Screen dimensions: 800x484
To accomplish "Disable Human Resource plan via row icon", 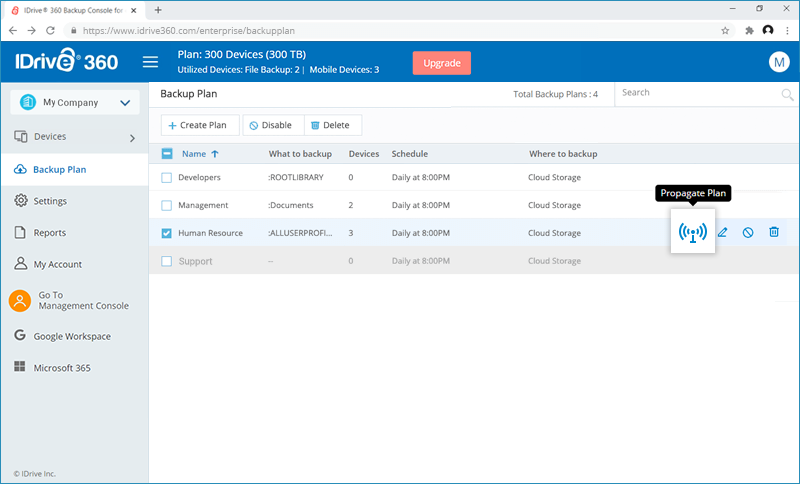I will 748,233.
